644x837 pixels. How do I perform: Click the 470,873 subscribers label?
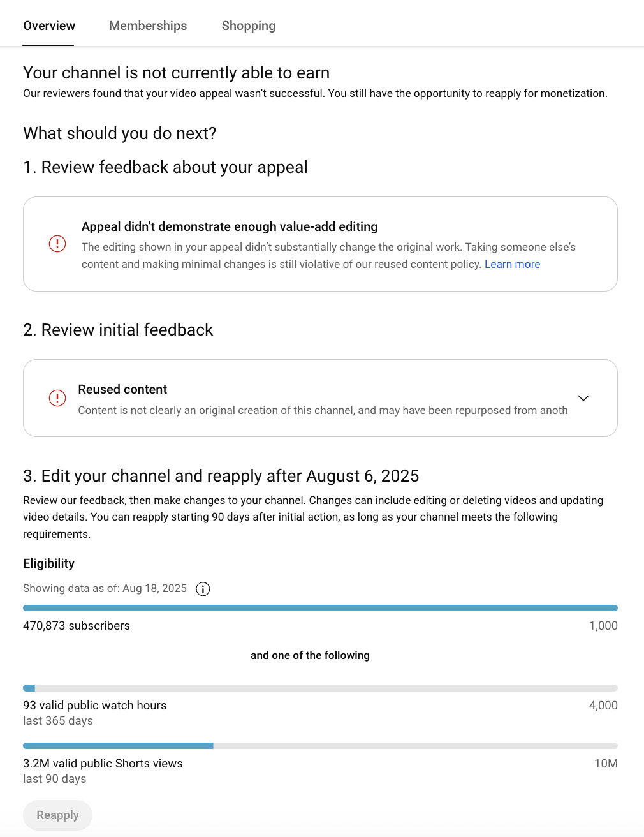[x=77, y=626]
